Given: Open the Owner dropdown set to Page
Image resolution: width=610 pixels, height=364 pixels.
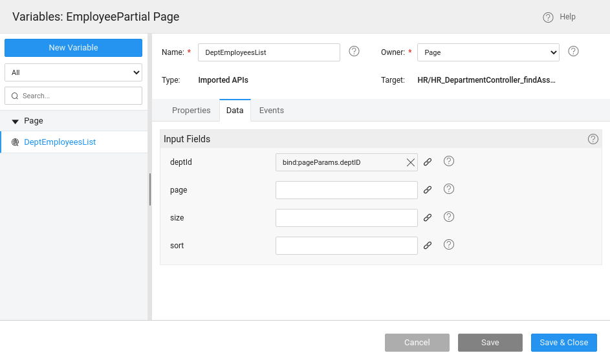Looking at the screenshot, I should click(x=488, y=52).
